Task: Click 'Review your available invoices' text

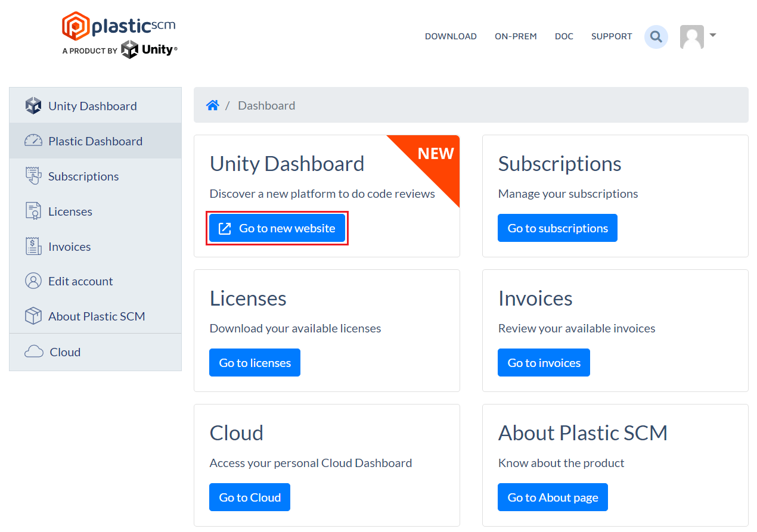Action: (x=576, y=328)
